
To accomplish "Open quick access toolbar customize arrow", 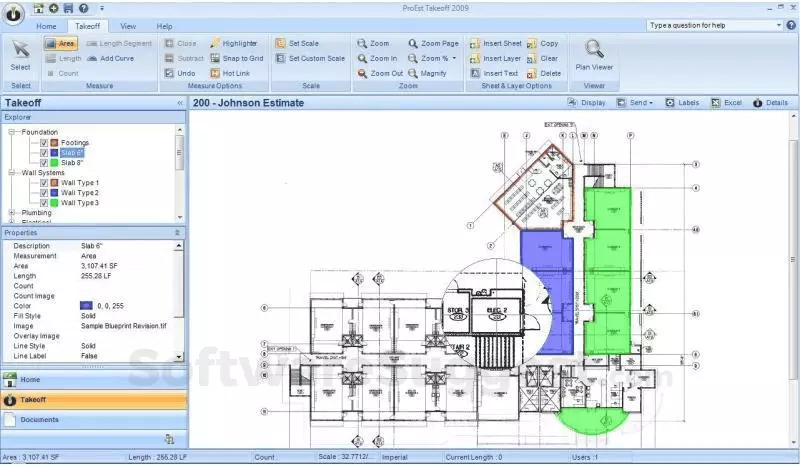I will tap(102, 9).
